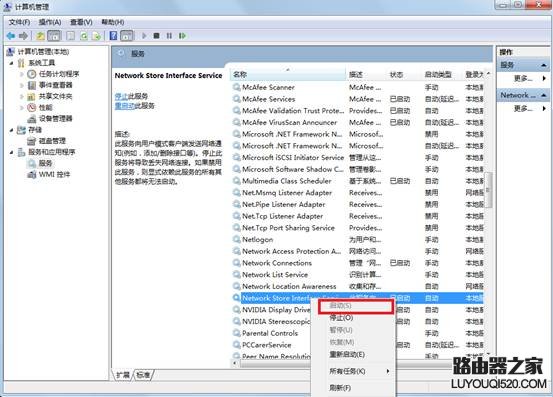Sort by the 描述 column header
The height and width of the screenshot is (397, 553).
pyautogui.click(x=366, y=74)
